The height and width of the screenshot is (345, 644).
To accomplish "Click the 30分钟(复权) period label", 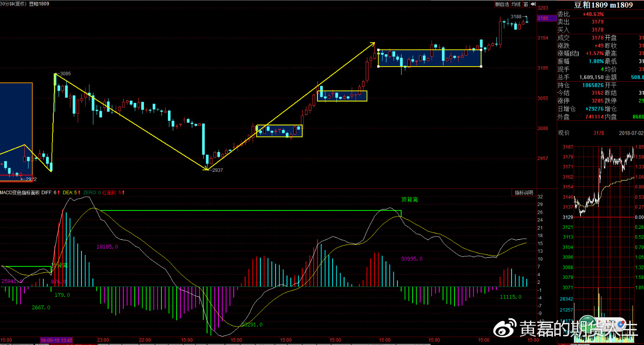I will (13, 4).
